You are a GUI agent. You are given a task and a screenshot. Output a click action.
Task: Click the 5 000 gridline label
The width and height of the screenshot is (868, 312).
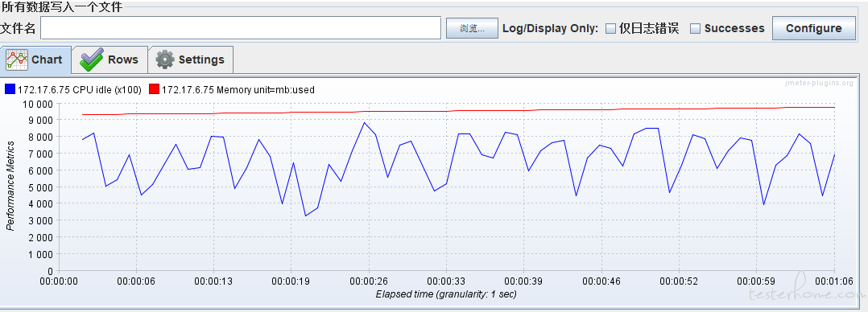(x=37, y=187)
